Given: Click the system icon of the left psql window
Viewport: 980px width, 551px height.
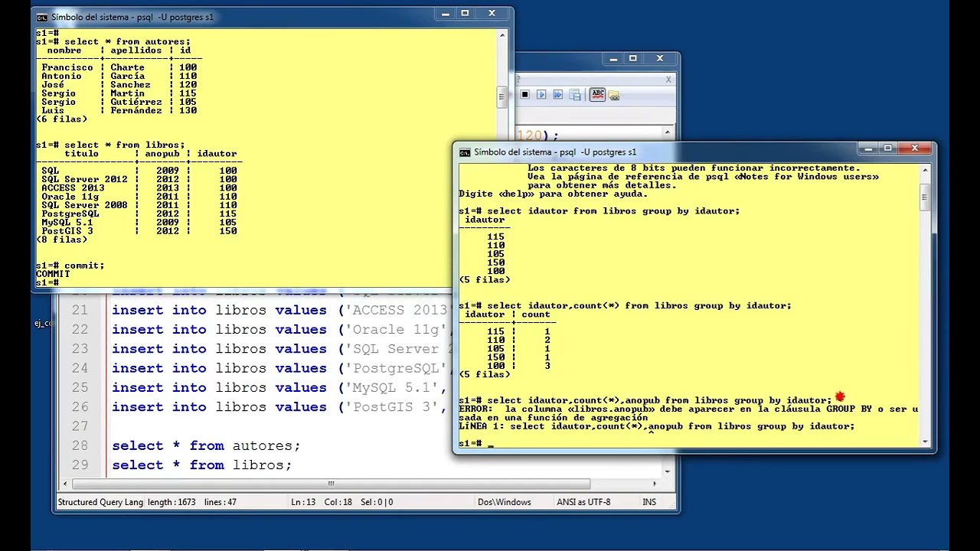Looking at the screenshot, I should pyautogui.click(x=42, y=17).
